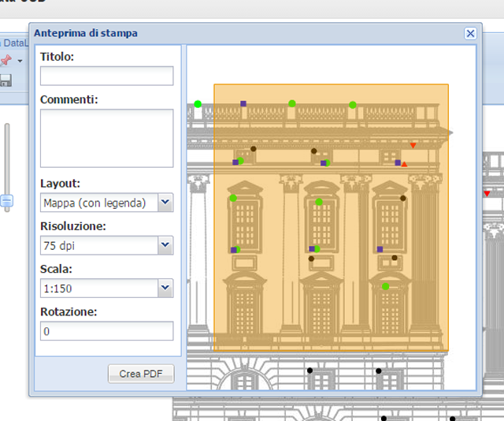Click the red downward triangle inside the print area
This screenshot has width=504, height=421.
click(x=413, y=146)
